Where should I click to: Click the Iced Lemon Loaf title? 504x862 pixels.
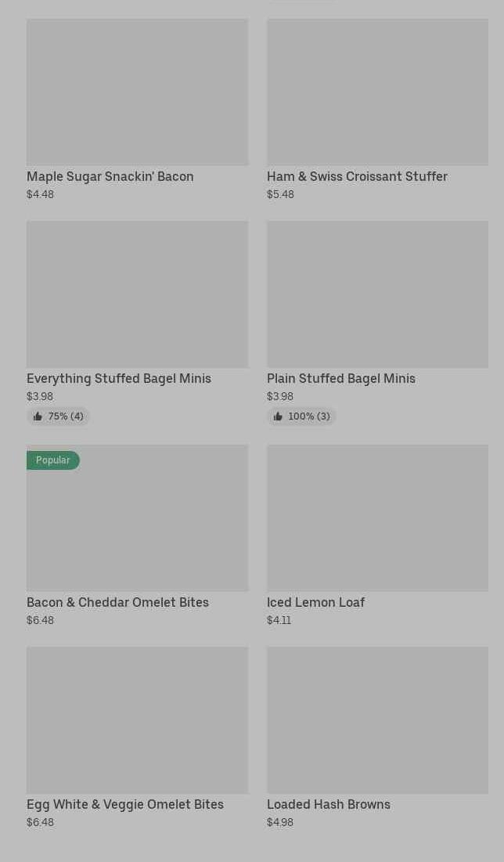pyautogui.click(x=315, y=602)
